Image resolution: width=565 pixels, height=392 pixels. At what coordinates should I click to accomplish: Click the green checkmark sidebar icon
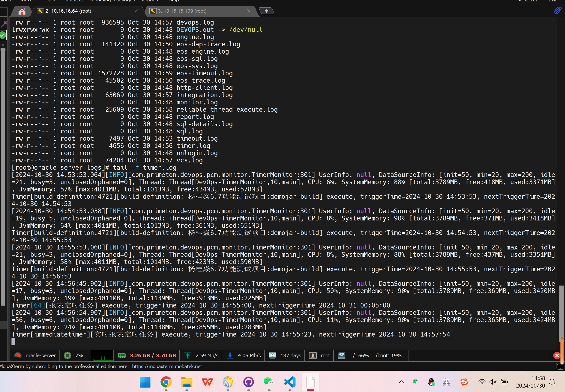(3, 35)
